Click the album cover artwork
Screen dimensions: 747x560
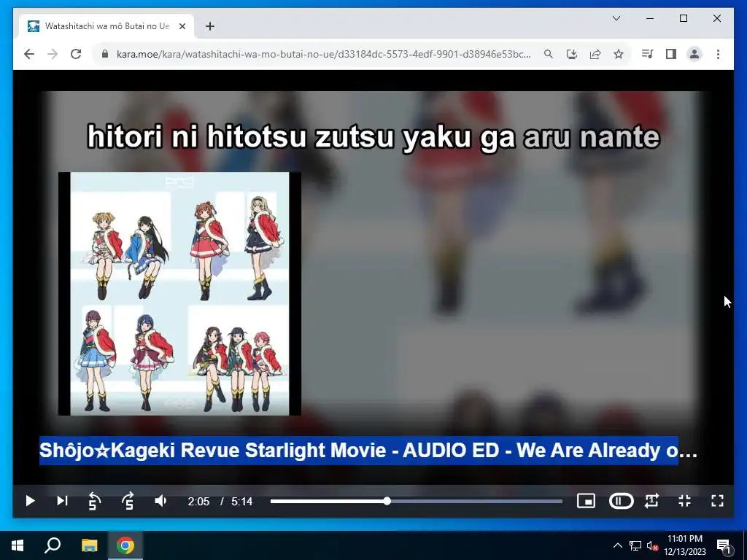[179, 294]
